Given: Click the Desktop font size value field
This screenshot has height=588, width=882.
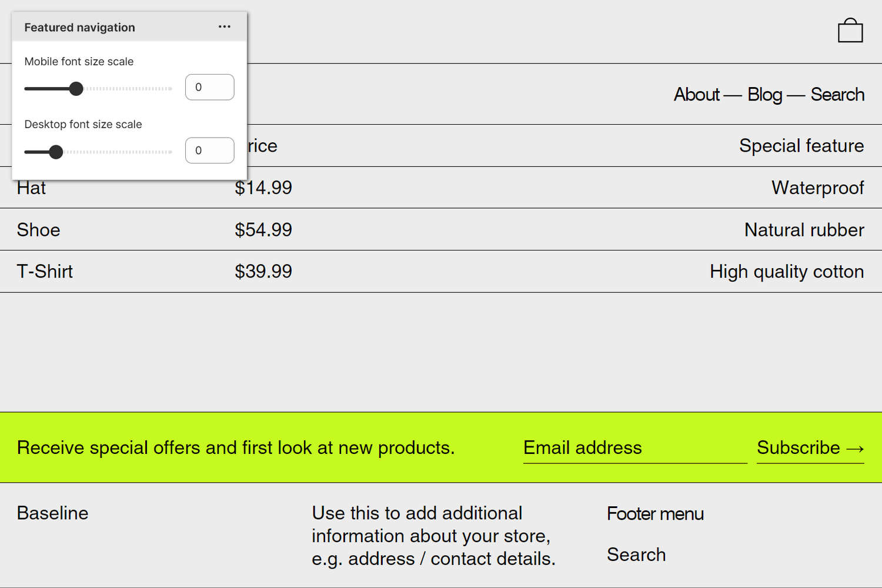Looking at the screenshot, I should [209, 150].
